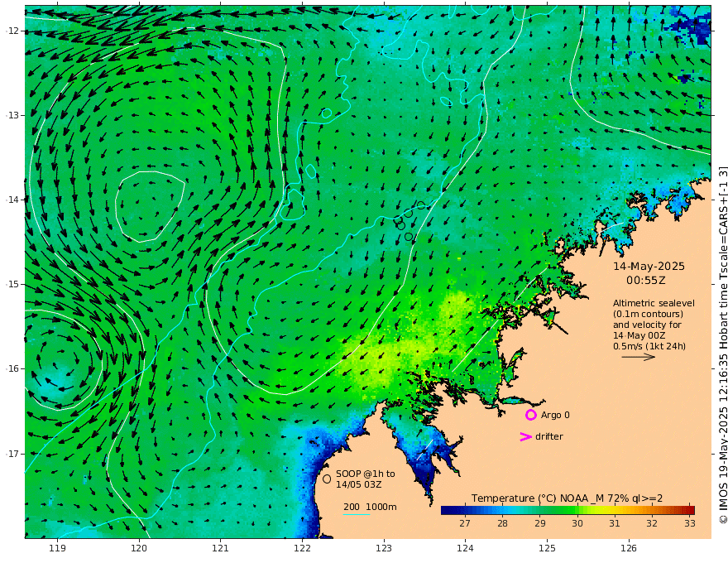Click longitude axis label 120
Image resolution: width=728 pixels, height=563 pixels.
[139, 548]
